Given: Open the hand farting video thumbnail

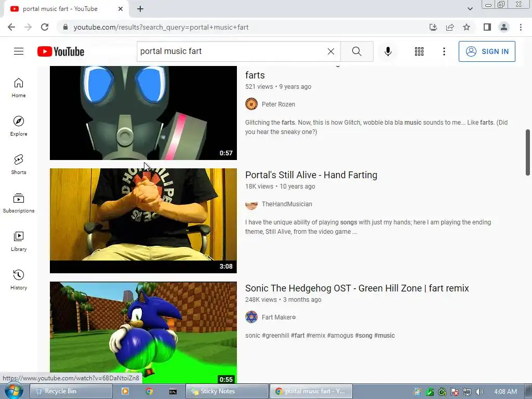Looking at the screenshot, I should [143, 220].
